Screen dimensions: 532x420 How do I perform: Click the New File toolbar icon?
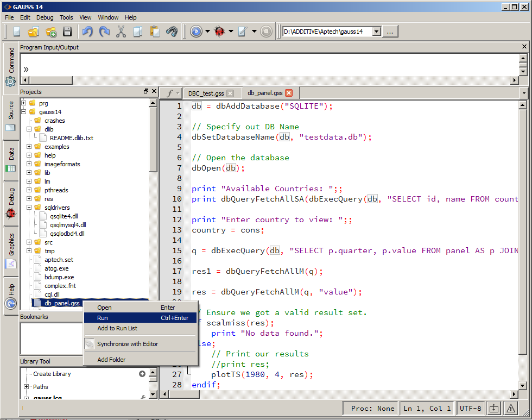click(17, 32)
